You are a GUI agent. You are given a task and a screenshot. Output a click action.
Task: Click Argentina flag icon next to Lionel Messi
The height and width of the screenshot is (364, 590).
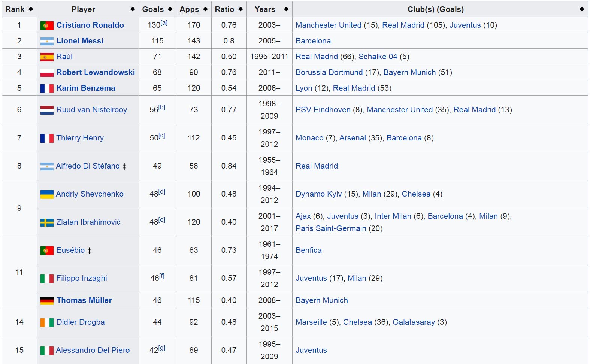[47, 41]
